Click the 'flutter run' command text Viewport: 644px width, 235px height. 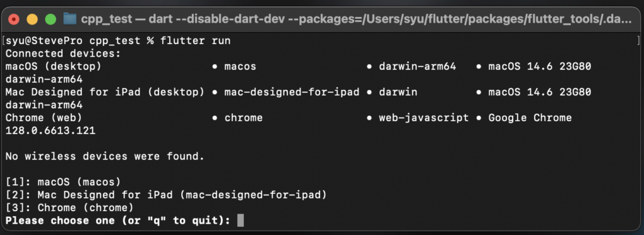pyautogui.click(x=196, y=41)
